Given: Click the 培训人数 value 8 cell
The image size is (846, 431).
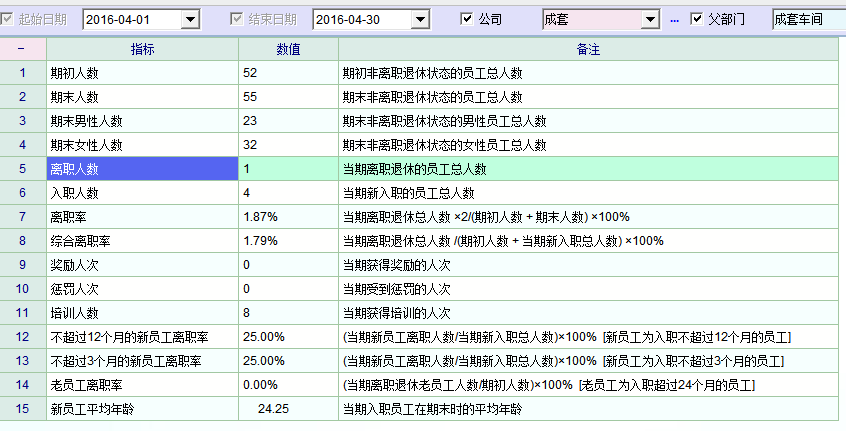Looking at the screenshot, I should pos(288,313).
